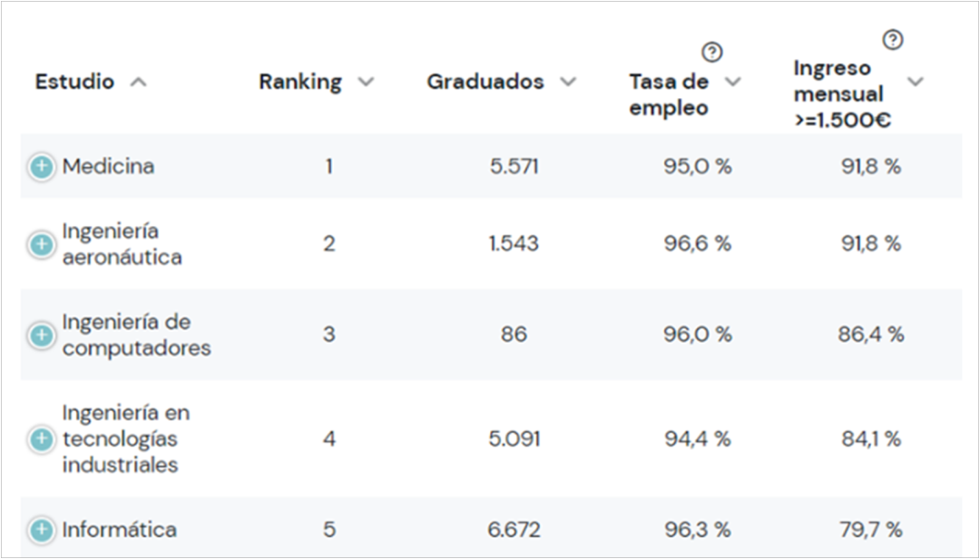The image size is (980, 559).
Task: Select the Informática study name
Action: click(x=119, y=530)
